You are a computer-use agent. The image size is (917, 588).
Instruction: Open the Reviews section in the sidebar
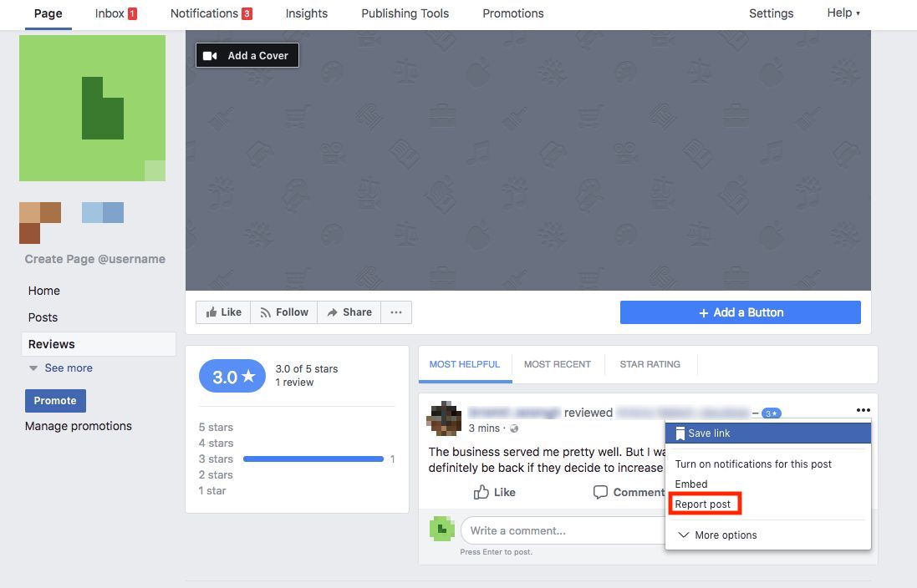tap(51, 343)
